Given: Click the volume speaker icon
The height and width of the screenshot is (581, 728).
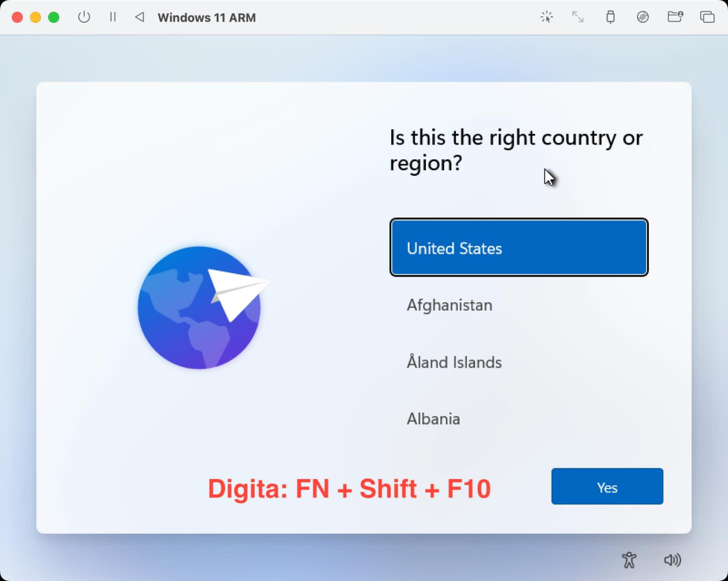Looking at the screenshot, I should click(x=672, y=560).
